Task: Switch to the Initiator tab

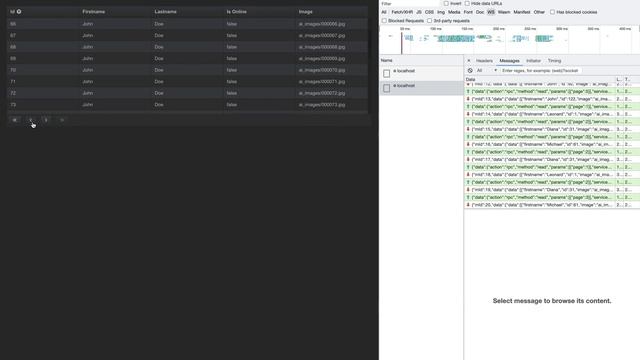Action: point(533,61)
